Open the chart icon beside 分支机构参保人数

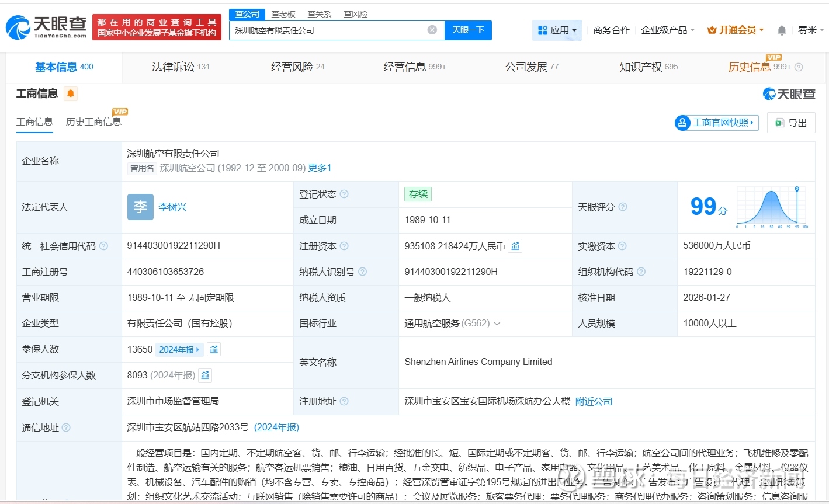point(205,376)
